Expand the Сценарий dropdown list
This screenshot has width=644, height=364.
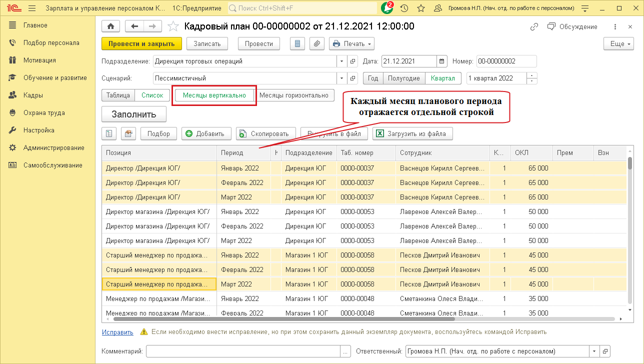tap(342, 78)
